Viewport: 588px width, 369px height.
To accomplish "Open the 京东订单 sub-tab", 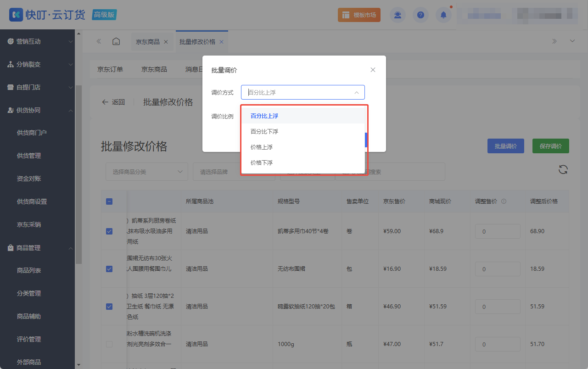I will tap(110, 69).
